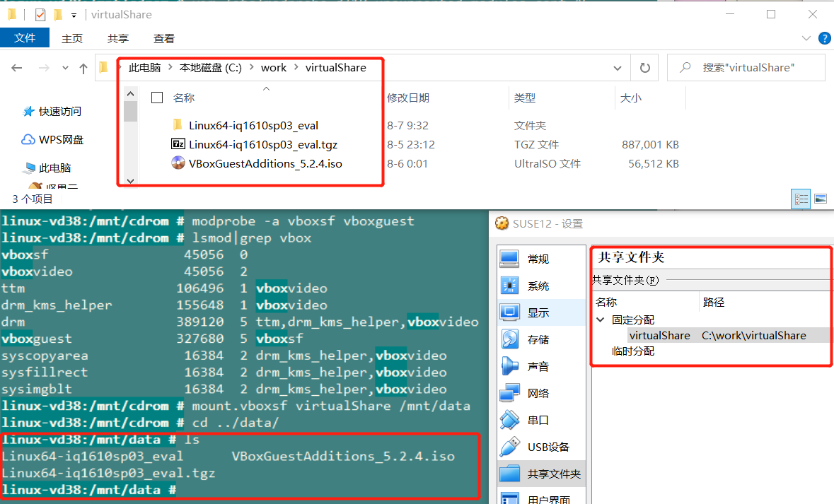Click chevron after work breadcrumb
The height and width of the screenshot is (504, 834).
(x=296, y=67)
